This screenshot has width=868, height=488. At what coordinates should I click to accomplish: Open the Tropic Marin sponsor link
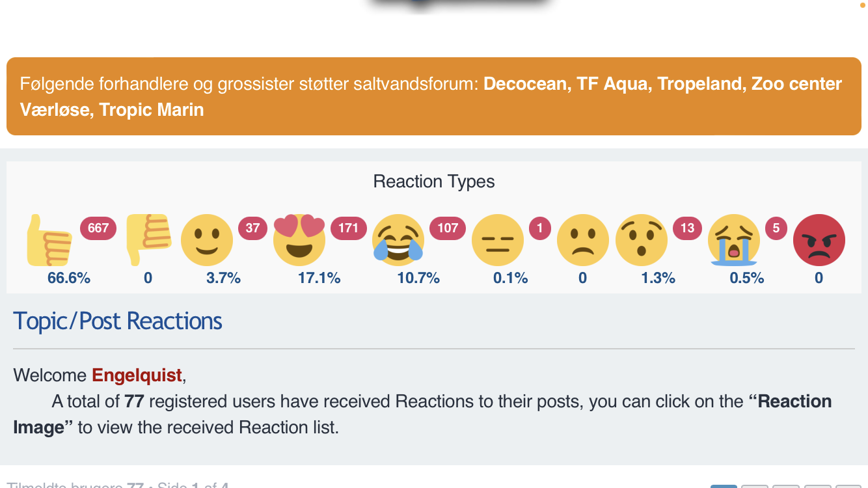click(152, 109)
